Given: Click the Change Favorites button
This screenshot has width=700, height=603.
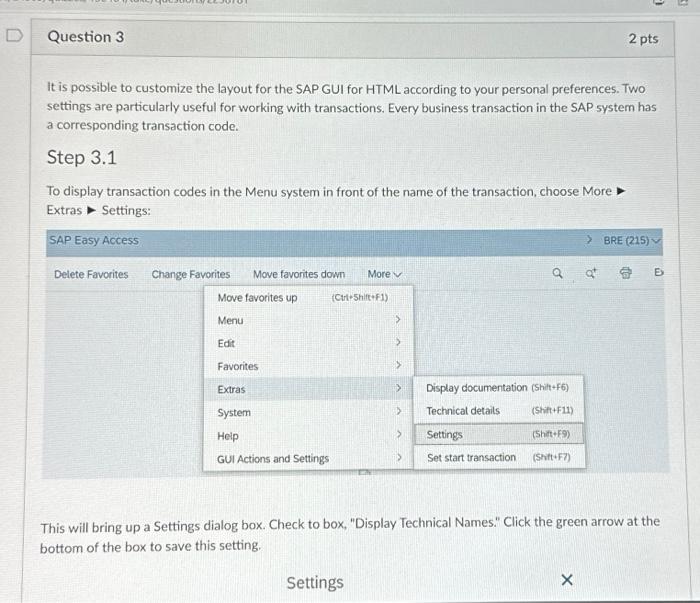Looking at the screenshot, I should click(191, 274).
